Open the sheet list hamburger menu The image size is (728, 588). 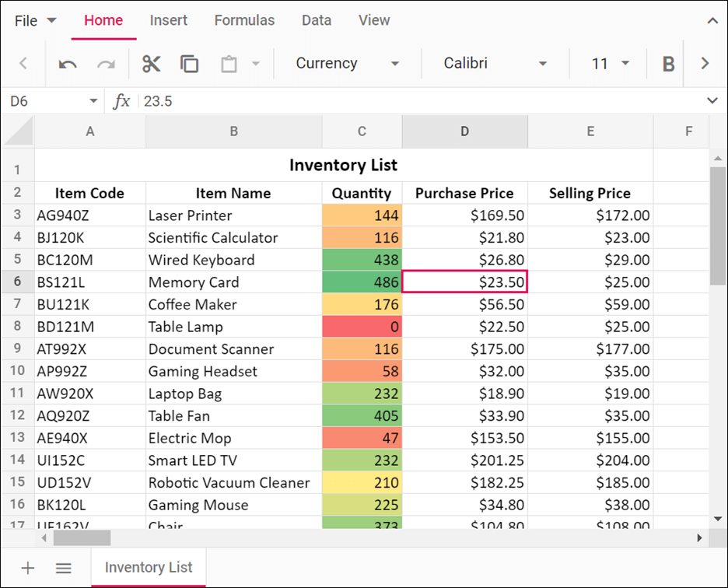(64, 568)
